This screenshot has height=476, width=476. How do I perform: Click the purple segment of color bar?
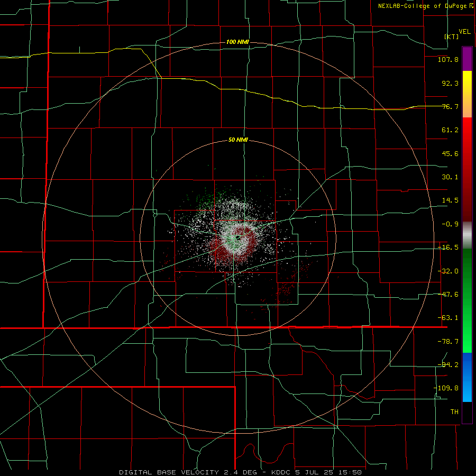pos(467,59)
